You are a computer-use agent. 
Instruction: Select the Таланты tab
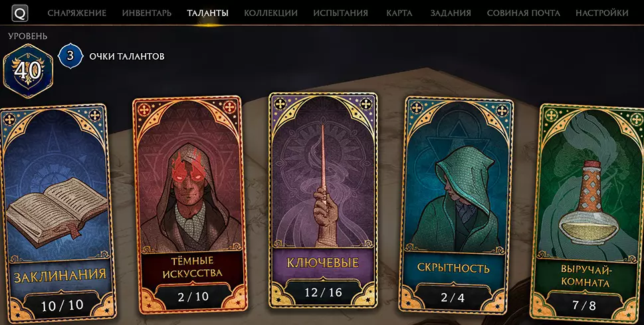pyautogui.click(x=208, y=13)
